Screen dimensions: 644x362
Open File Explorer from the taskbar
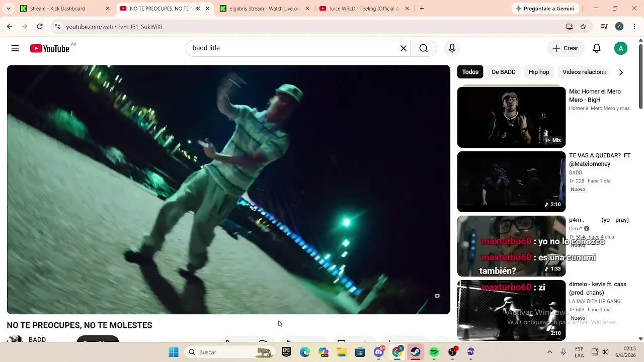point(342,352)
